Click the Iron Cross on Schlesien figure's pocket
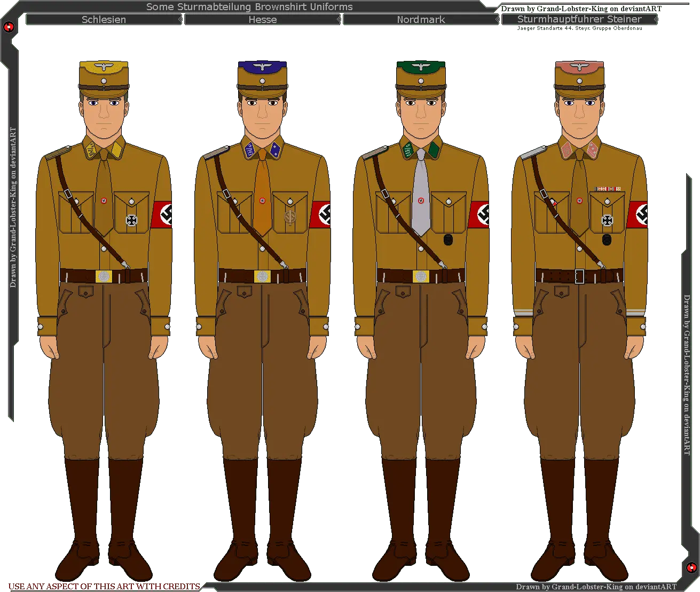This screenshot has height=592, width=700. click(131, 220)
